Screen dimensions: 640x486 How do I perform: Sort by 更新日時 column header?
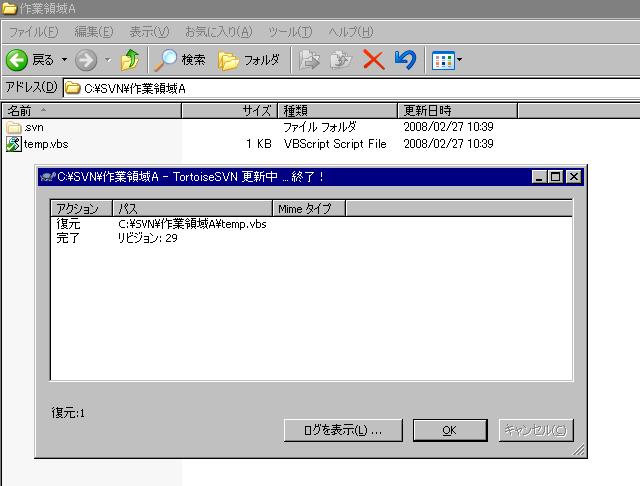coord(457,111)
